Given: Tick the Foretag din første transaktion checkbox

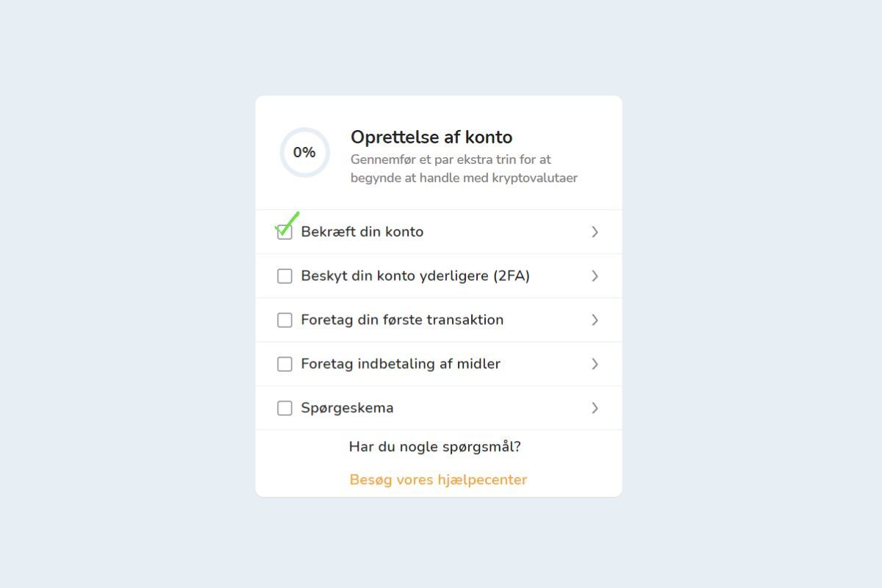Looking at the screenshot, I should coord(284,320).
